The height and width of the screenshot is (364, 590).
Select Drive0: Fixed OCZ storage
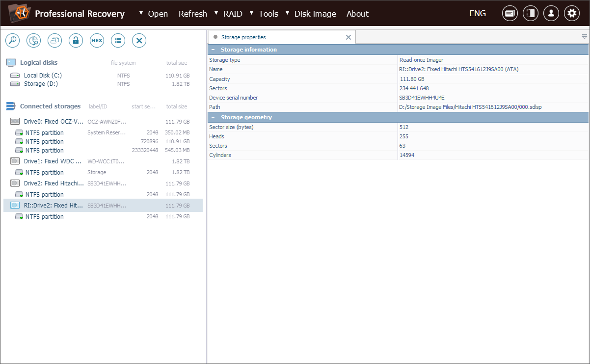tap(53, 122)
